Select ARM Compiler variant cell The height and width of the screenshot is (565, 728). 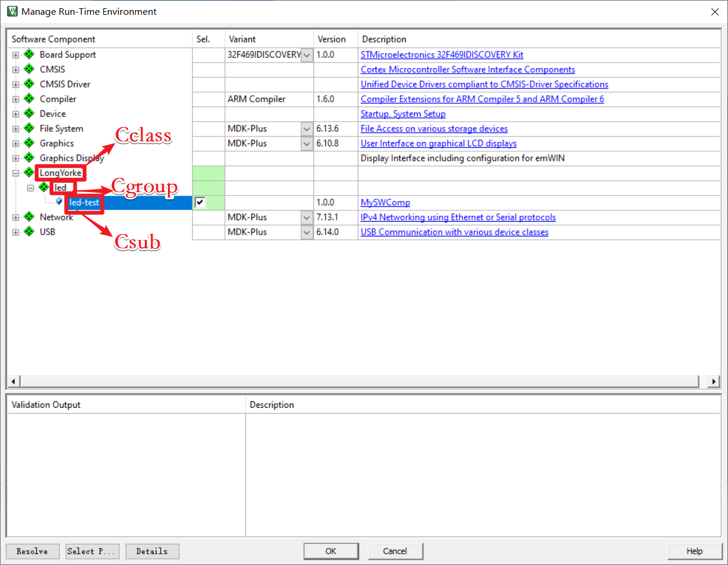269,99
